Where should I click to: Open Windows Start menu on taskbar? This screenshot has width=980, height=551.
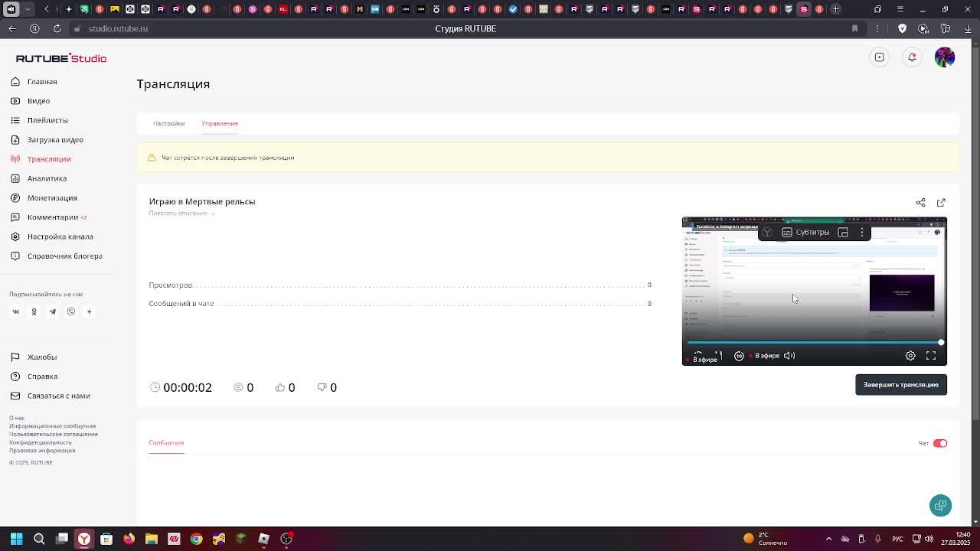pos(16,539)
